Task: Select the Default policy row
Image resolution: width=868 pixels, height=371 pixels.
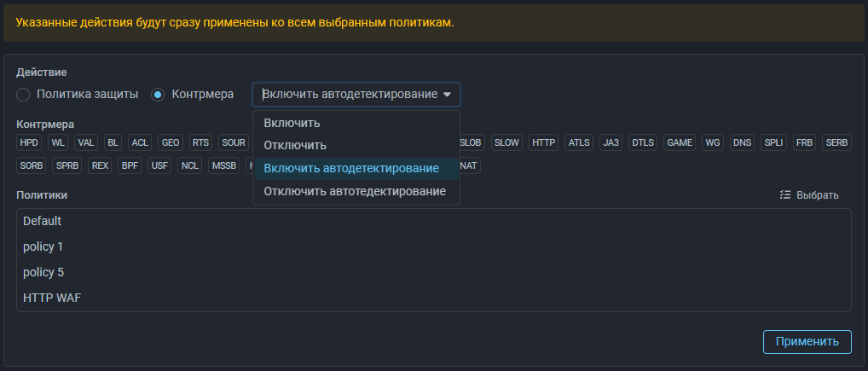Action: pos(43,221)
